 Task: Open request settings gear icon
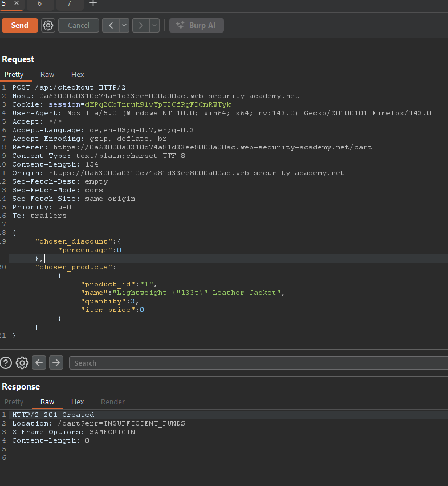(x=48, y=25)
